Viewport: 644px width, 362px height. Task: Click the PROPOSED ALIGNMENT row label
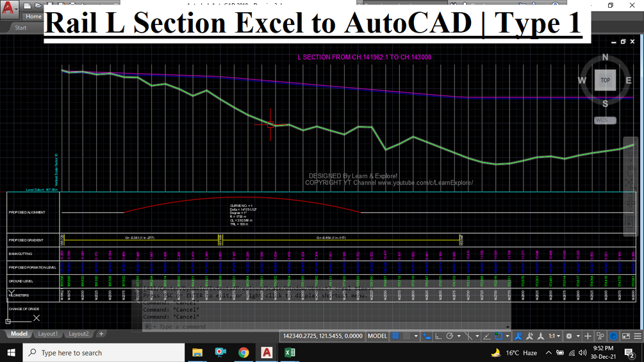point(27,212)
